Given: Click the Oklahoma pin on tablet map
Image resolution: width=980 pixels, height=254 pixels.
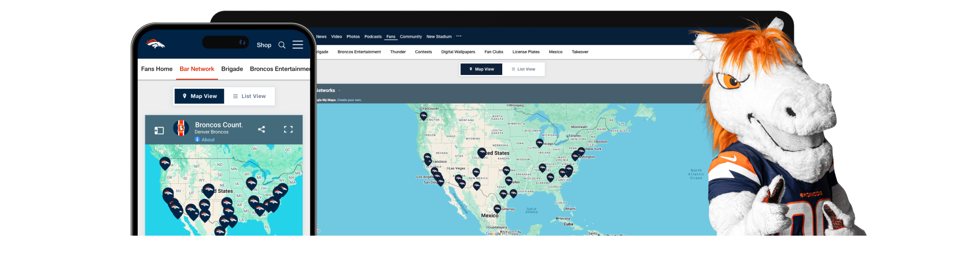Looking at the screenshot, I should coord(506,170).
